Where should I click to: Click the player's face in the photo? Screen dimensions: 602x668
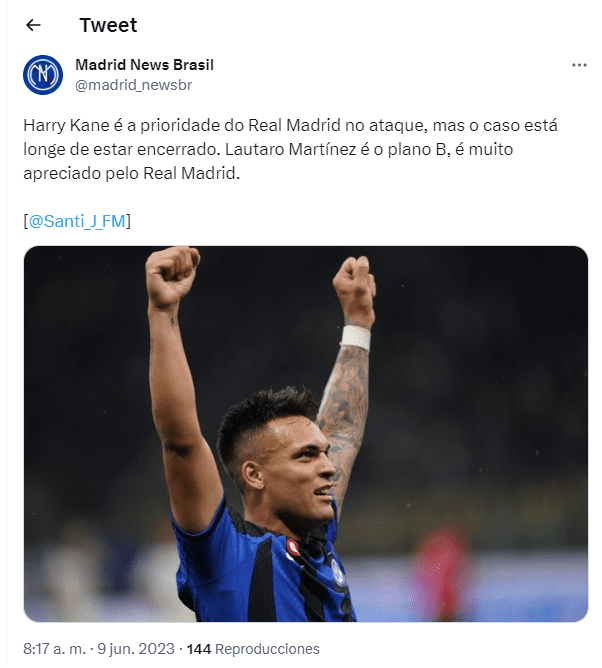[x=300, y=469]
